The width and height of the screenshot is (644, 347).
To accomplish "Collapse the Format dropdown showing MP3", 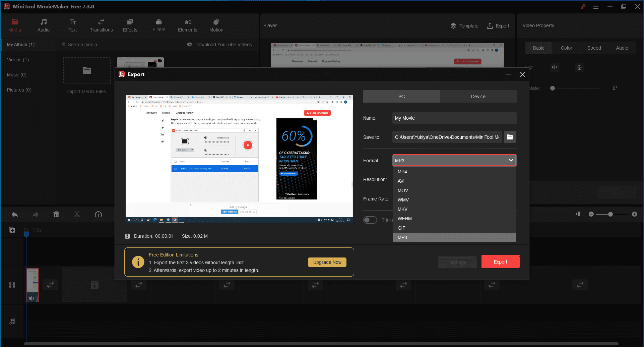I will [x=454, y=160].
